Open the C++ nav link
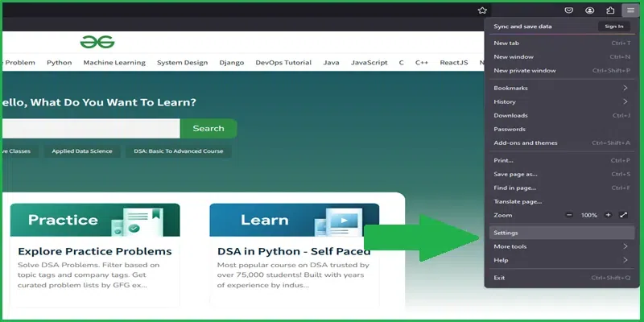Viewport: 644px width, 322px height. pos(422,63)
